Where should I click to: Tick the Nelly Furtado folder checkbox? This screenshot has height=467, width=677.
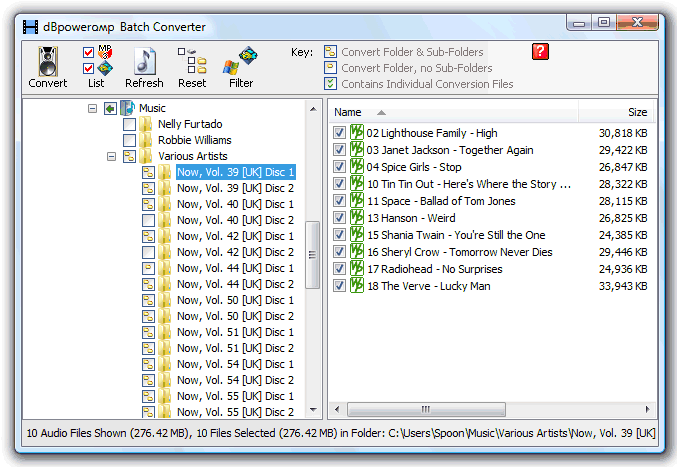129,124
